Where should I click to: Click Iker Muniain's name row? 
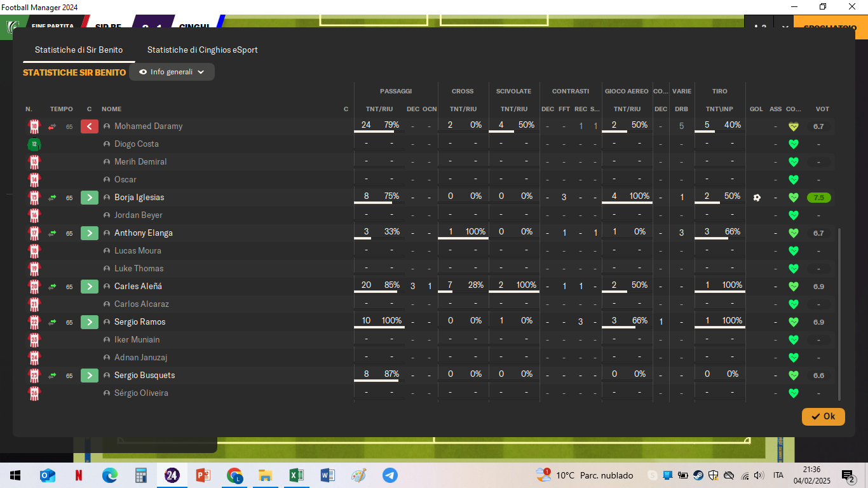[137, 340]
